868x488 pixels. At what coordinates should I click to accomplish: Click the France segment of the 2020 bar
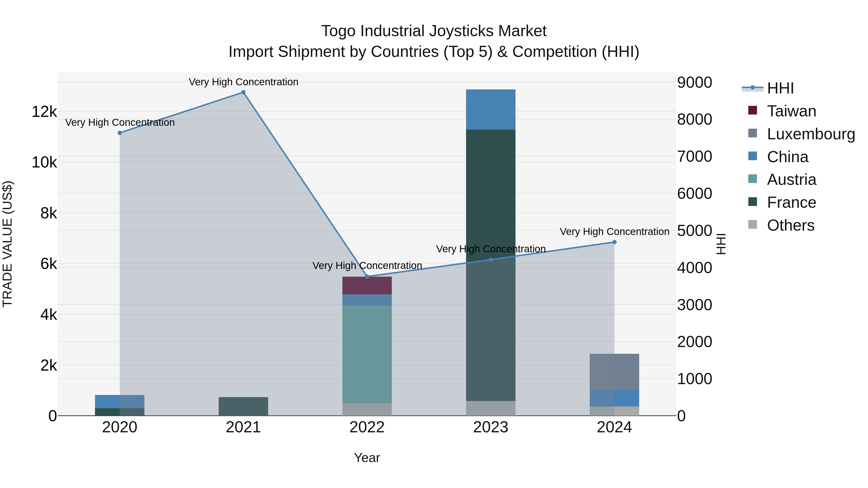coord(120,412)
